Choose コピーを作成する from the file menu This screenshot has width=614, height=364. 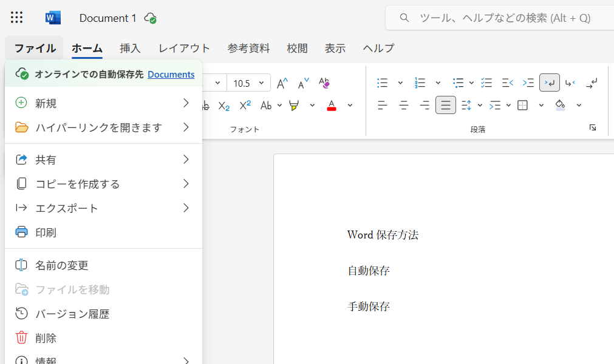point(103,184)
